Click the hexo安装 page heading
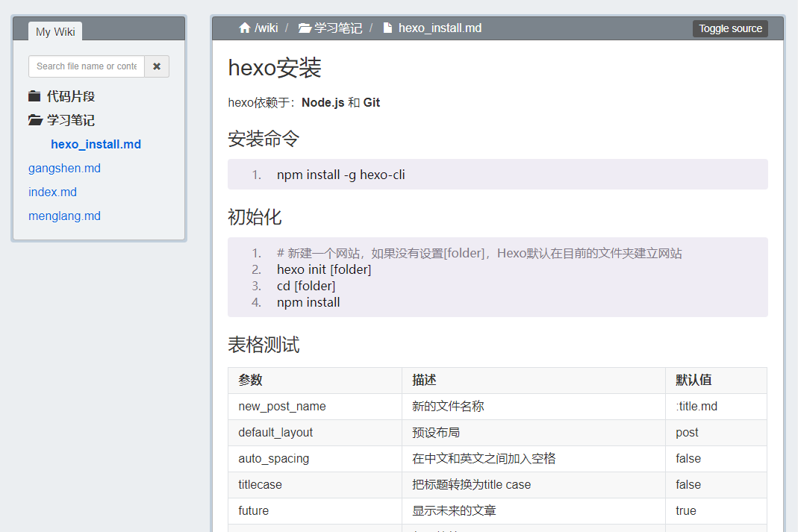Image resolution: width=798 pixels, height=532 pixels. pyautogui.click(x=274, y=68)
